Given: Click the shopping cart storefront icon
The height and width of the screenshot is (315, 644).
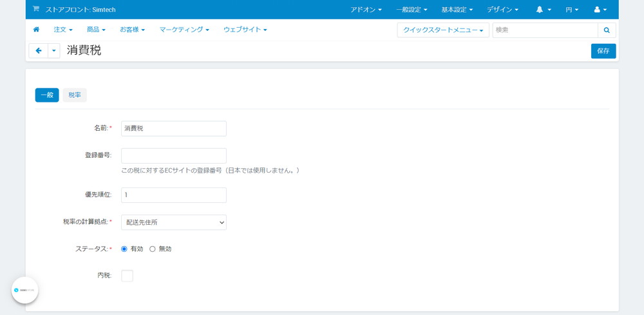Looking at the screenshot, I should click(x=35, y=9).
